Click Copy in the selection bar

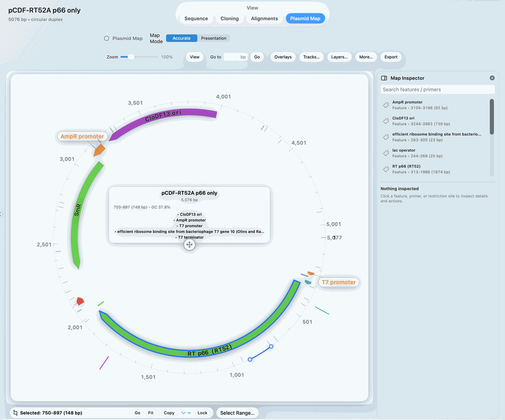coord(169,413)
